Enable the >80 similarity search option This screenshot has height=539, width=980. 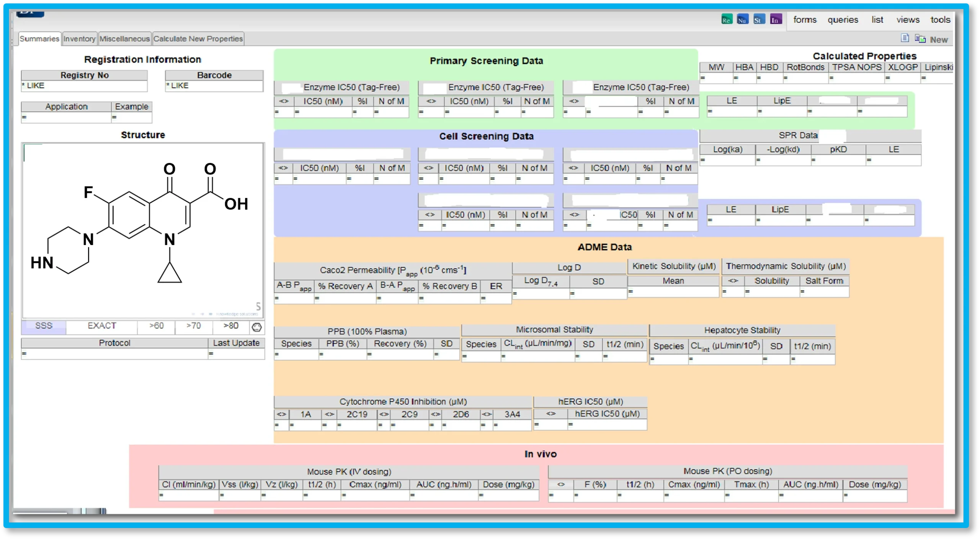pos(230,326)
